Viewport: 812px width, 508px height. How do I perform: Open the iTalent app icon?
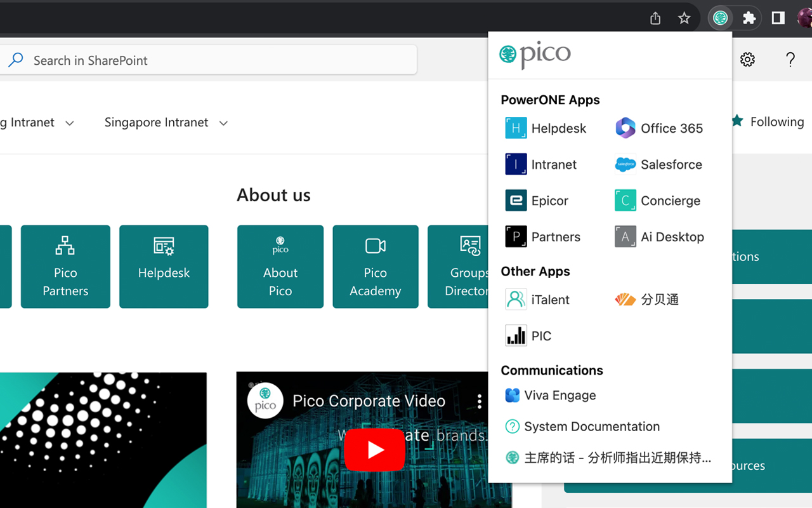click(516, 300)
